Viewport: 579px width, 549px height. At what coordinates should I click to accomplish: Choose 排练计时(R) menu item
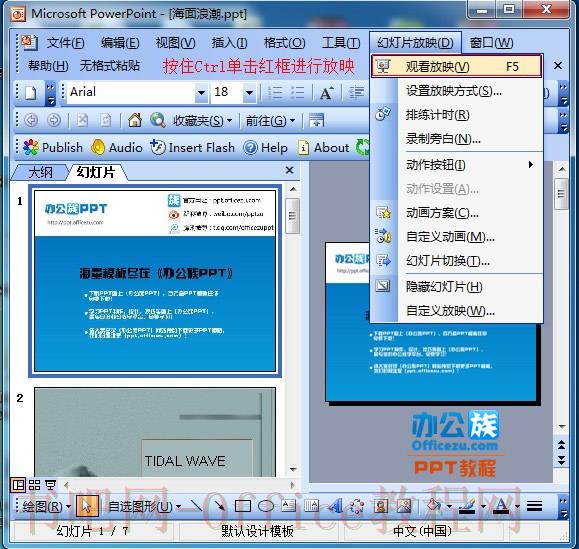click(x=456, y=115)
